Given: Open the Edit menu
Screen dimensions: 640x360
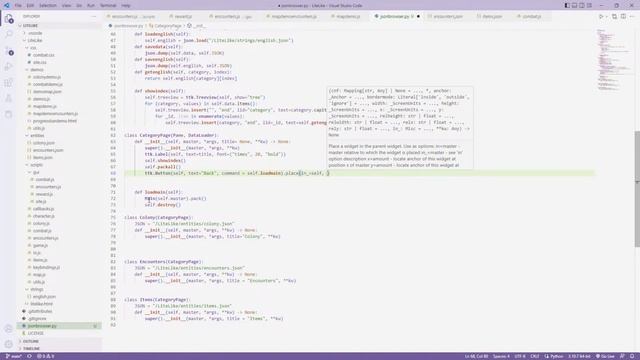Looking at the screenshot, I should coord(30,6).
